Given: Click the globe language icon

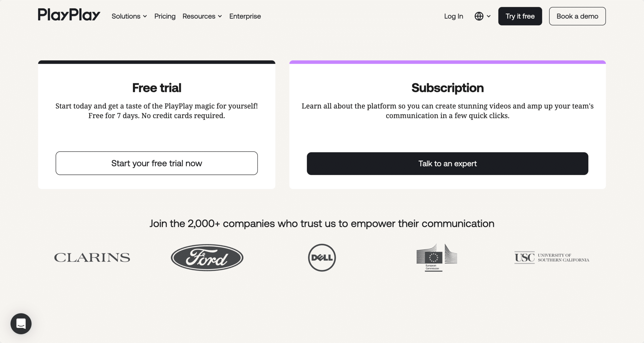Looking at the screenshot, I should 479,16.
